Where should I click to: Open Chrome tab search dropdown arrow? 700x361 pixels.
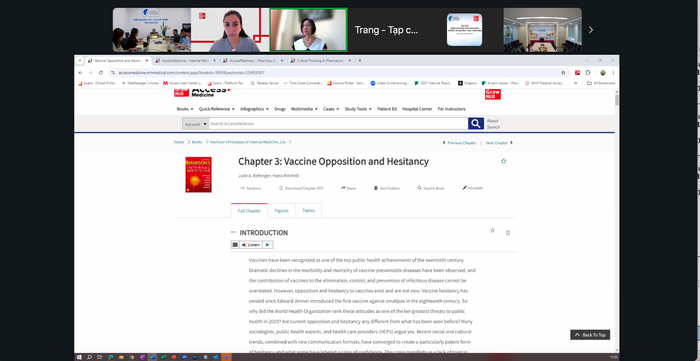[x=79, y=60]
